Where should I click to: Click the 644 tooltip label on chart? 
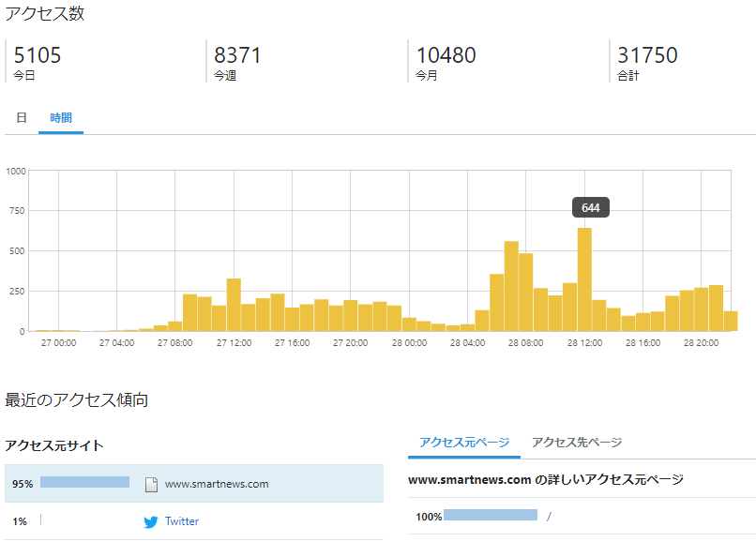(591, 208)
